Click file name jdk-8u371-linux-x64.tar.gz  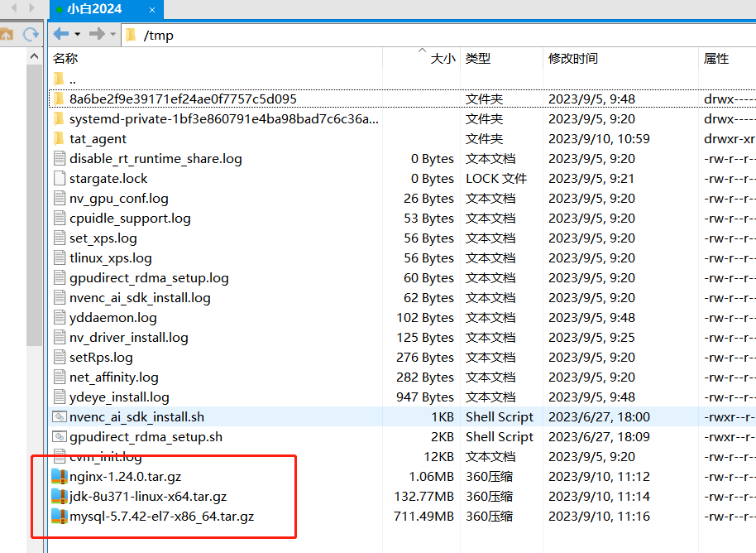pyautogui.click(x=148, y=497)
